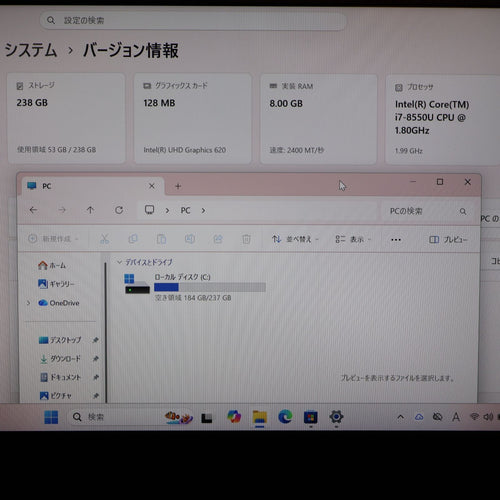This screenshot has height=500, width=500.
Task: Open the ストレージ 238 GB card
Action: pos(67,119)
